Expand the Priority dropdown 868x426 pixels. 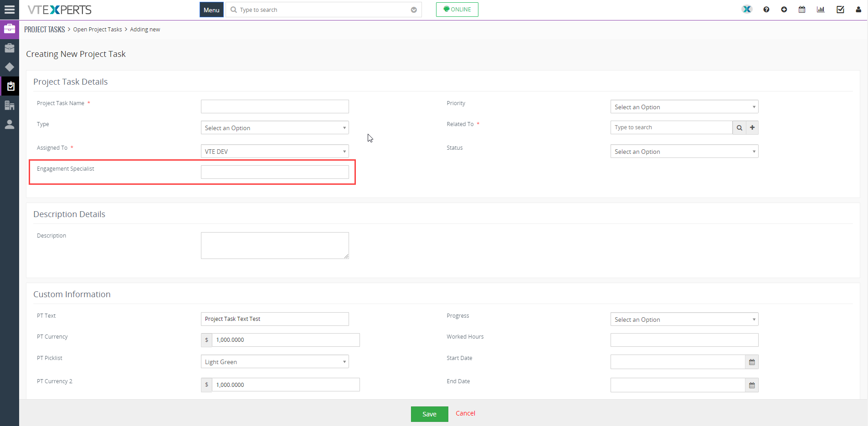point(684,107)
